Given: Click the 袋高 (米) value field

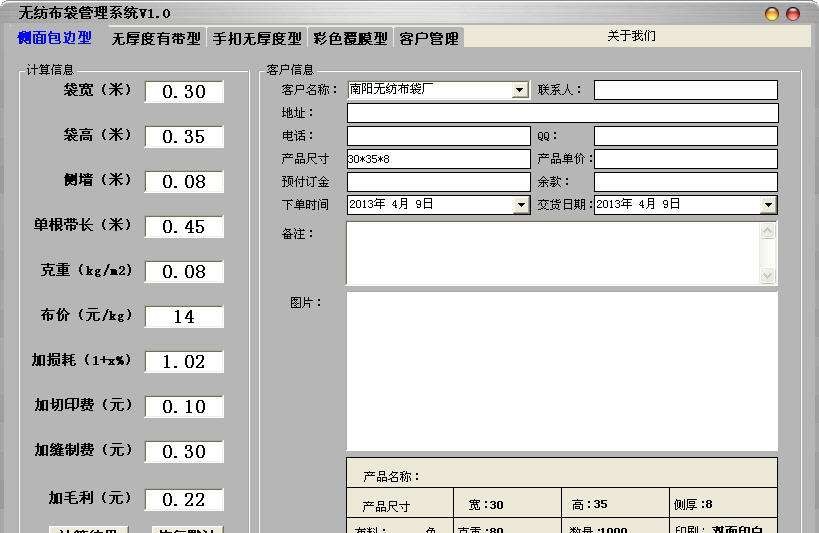Looking at the screenshot, I should click(184, 137).
